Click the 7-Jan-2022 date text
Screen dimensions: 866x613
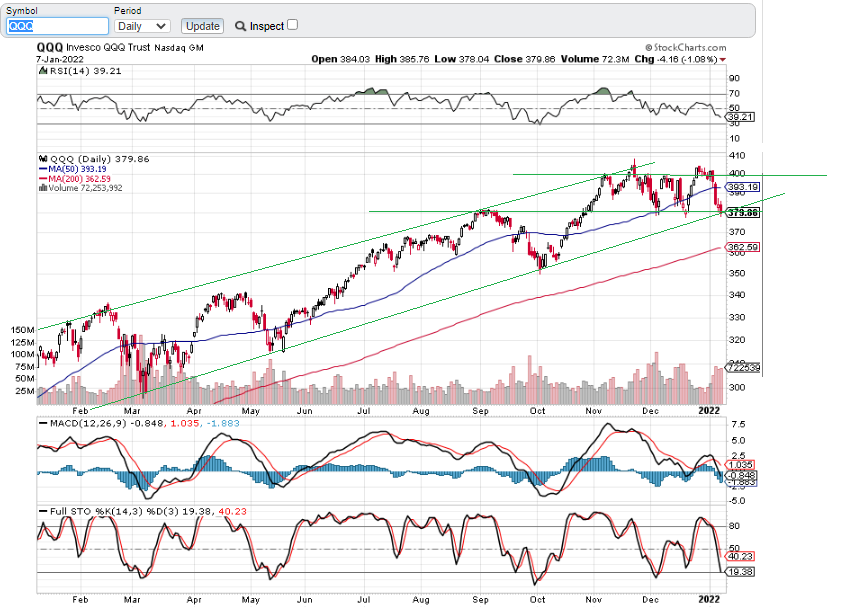(60, 59)
